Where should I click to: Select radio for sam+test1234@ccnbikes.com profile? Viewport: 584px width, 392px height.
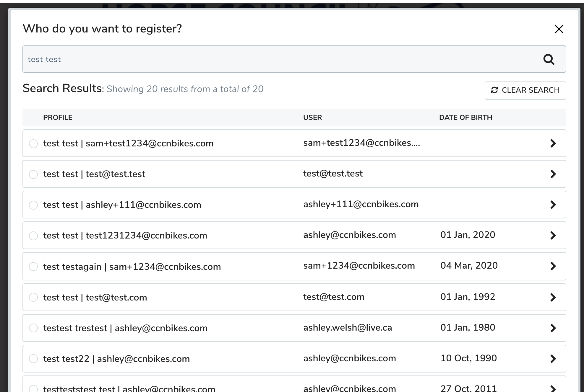pos(33,144)
